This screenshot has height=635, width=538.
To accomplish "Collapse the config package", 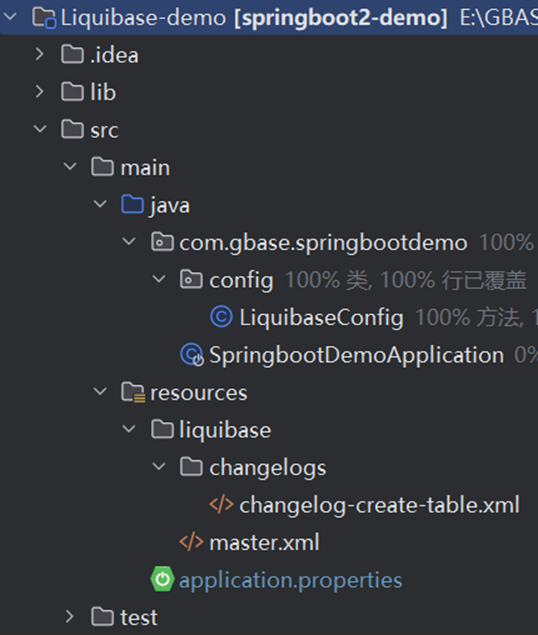I will (159, 279).
